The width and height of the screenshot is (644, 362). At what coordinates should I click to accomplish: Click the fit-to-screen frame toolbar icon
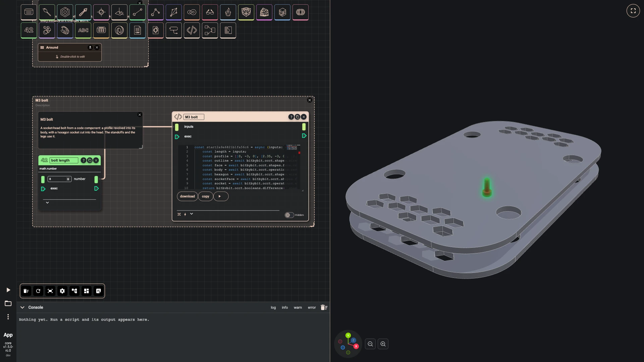point(50,291)
